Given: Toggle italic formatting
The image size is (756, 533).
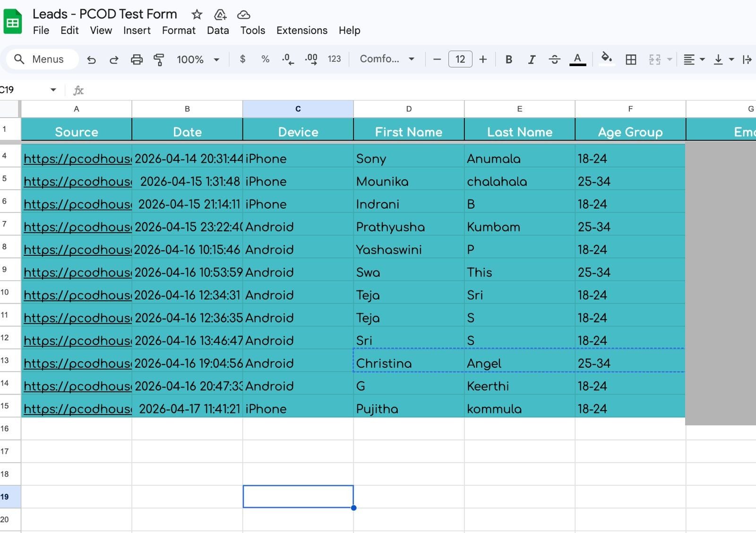Looking at the screenshot, I should 532,59.
